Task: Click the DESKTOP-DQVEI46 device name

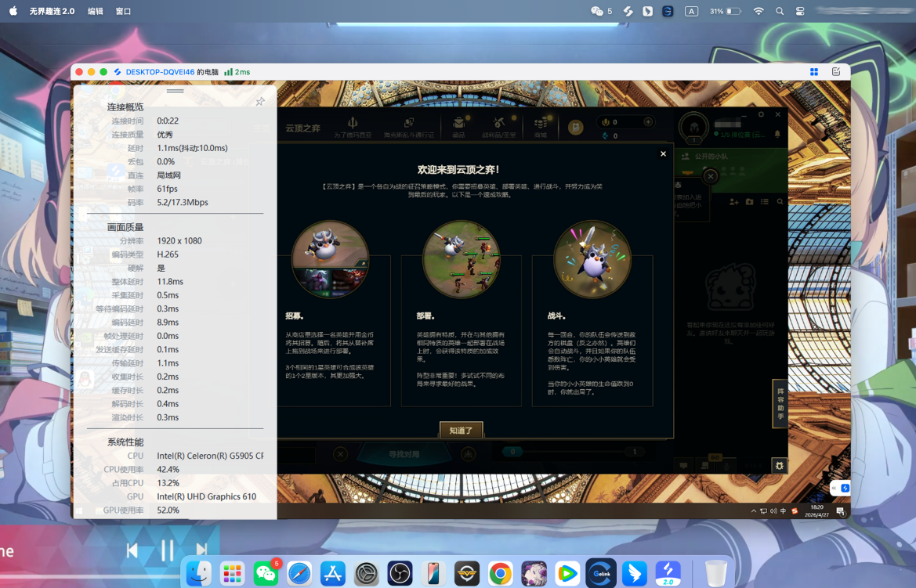Action: tap(160, 72)
